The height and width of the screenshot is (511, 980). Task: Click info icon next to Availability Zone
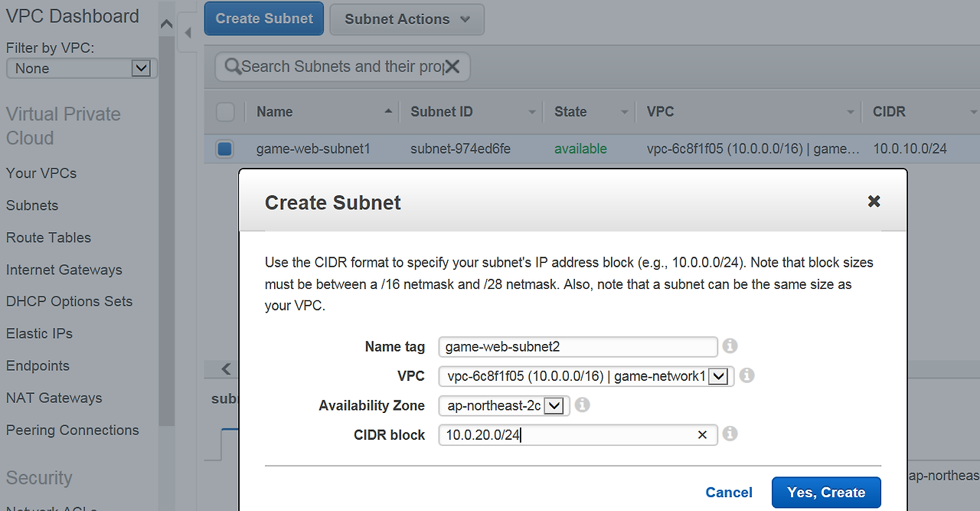(582, 405)
